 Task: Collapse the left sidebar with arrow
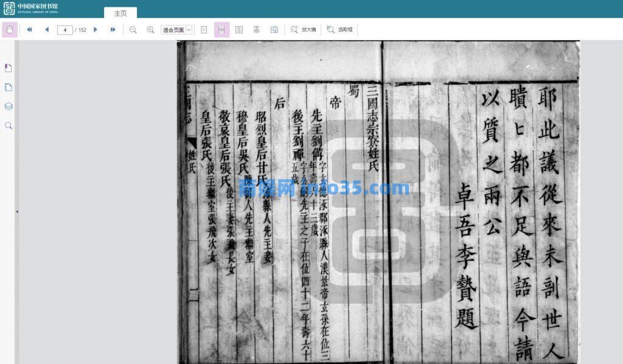pyautogui.click(x=16, y=211)
